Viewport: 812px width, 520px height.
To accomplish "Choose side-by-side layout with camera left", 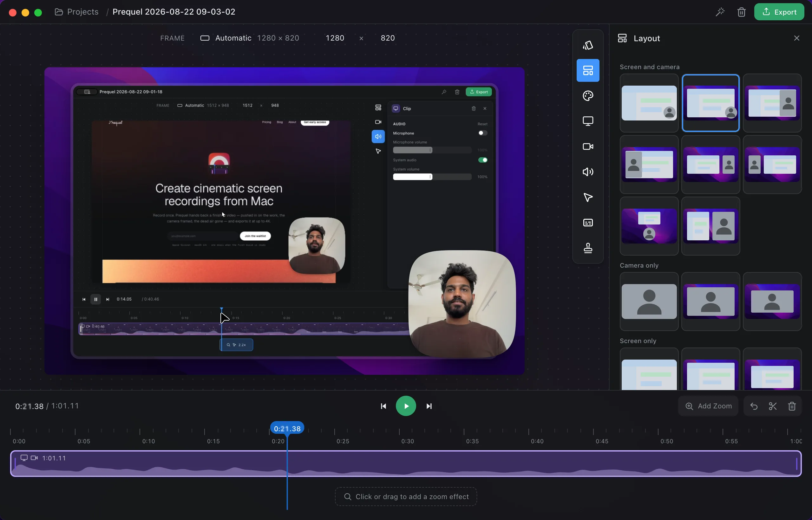I will (x=772, y=165).
